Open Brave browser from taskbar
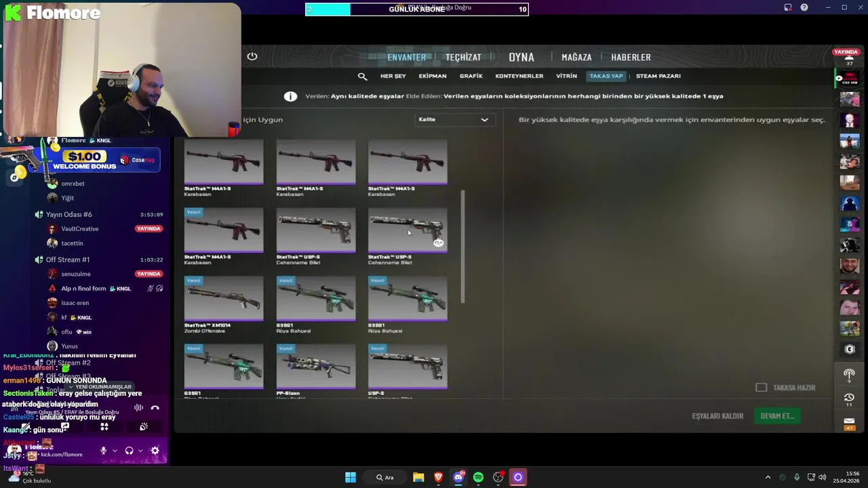This screenshot has width=868, height=488. pyautogui.click(x=438, y=477)
